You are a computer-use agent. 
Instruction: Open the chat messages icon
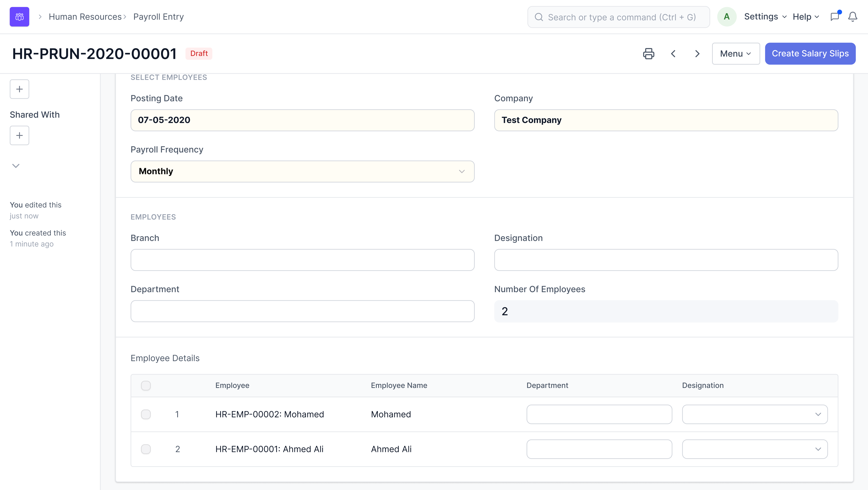835,17
